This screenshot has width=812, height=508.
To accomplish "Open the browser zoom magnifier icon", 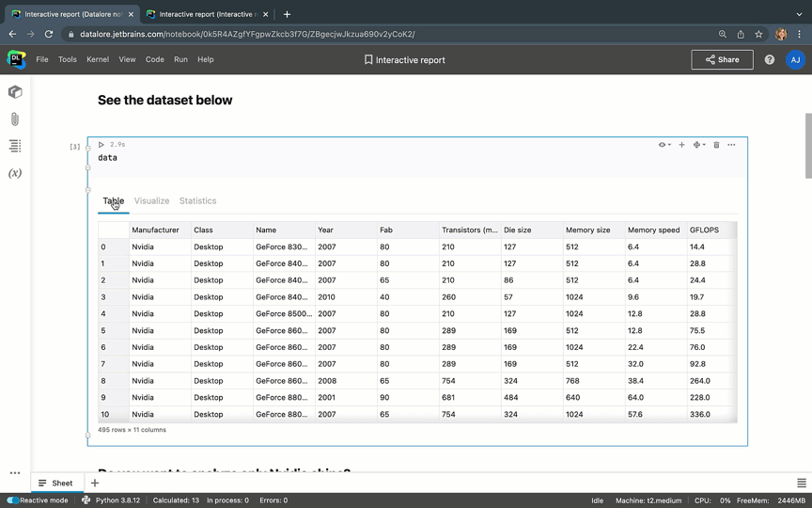I will (723, 34).
